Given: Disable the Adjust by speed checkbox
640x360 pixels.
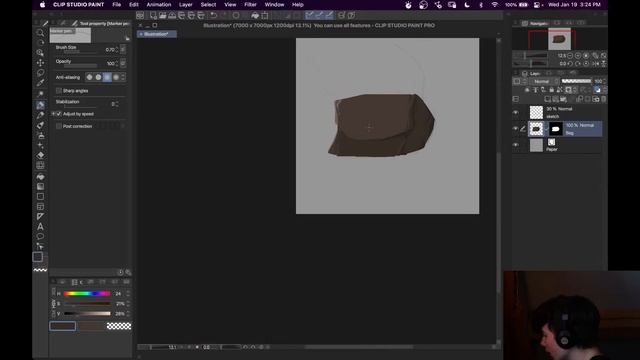Looking at the screenshot, I should click(x=59, y=114).
